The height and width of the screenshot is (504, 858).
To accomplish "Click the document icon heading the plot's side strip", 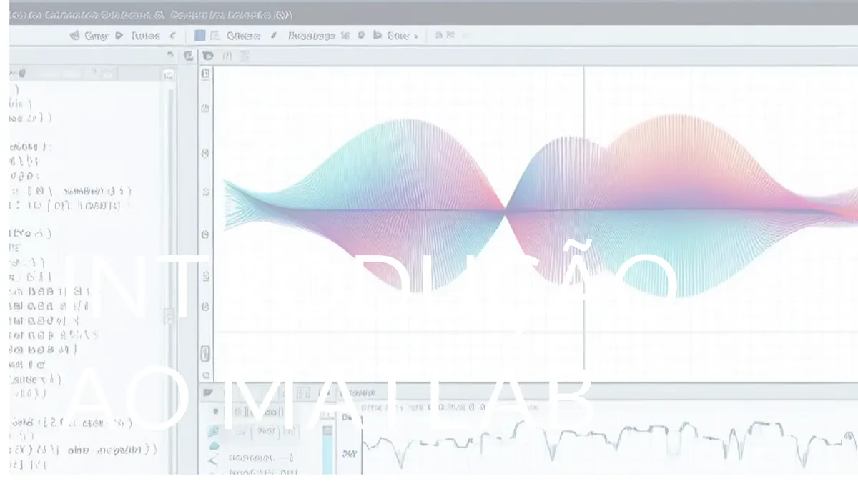I will pyautogui.click(x=206, y=74).
